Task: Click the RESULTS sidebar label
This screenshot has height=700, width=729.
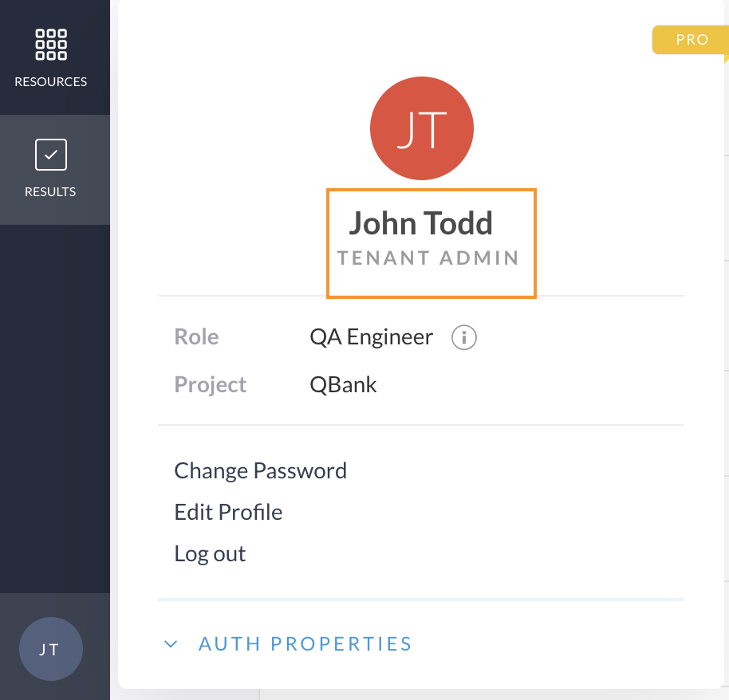Action: pyautogui.click(x=50, y=192)
